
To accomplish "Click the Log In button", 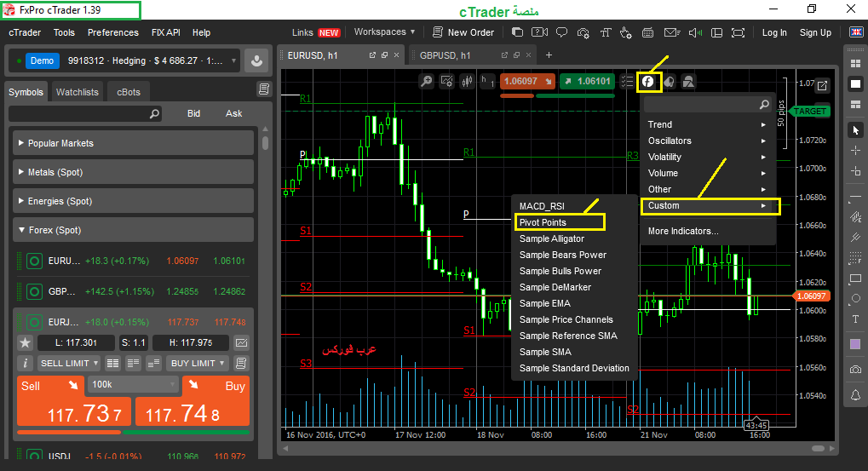I will click(774, 32).
